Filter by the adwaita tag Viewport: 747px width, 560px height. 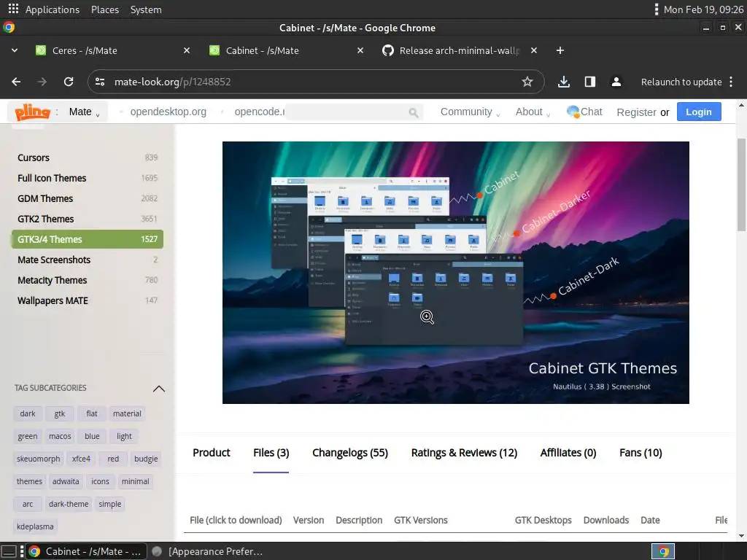[x=66, y=481]
